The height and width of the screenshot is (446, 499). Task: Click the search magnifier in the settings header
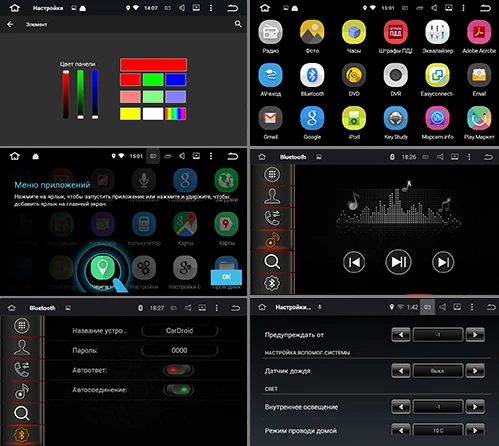click(238, 24)
